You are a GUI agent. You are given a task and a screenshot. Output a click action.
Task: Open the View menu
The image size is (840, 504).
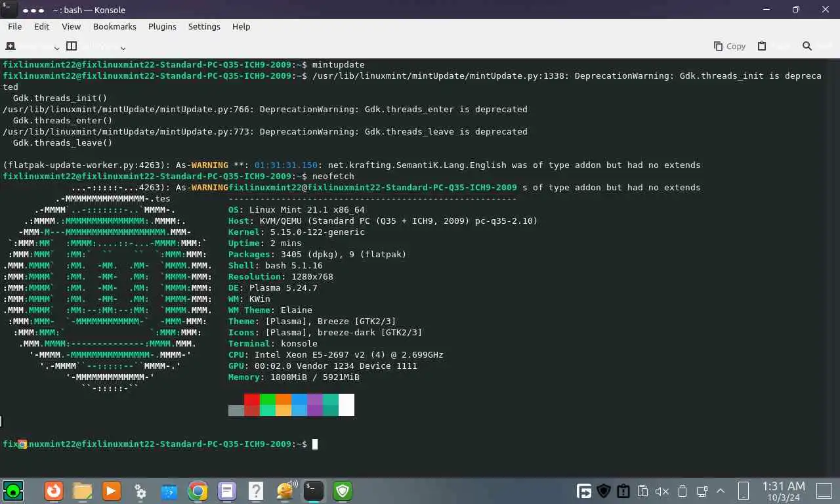(71, 26)
